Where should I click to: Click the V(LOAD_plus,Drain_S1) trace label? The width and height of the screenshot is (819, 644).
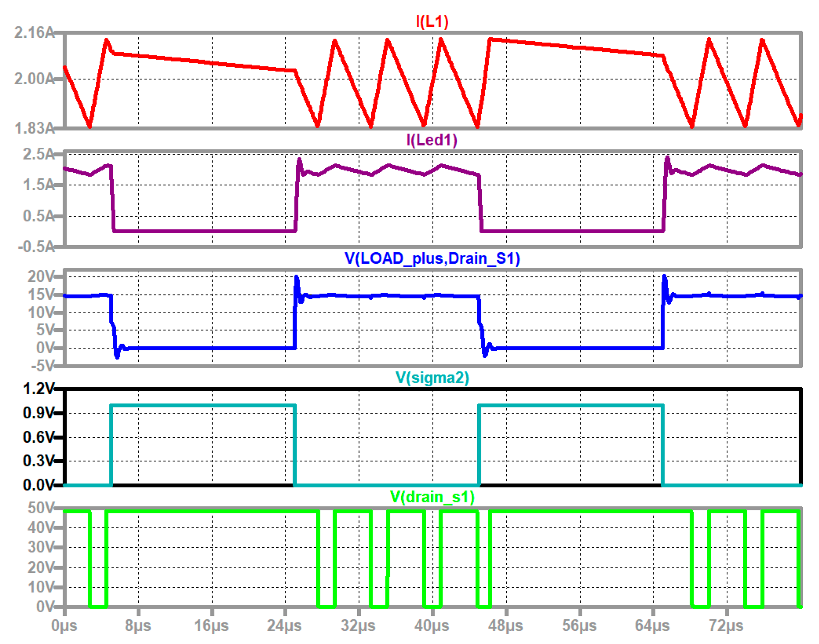(432, 258)
